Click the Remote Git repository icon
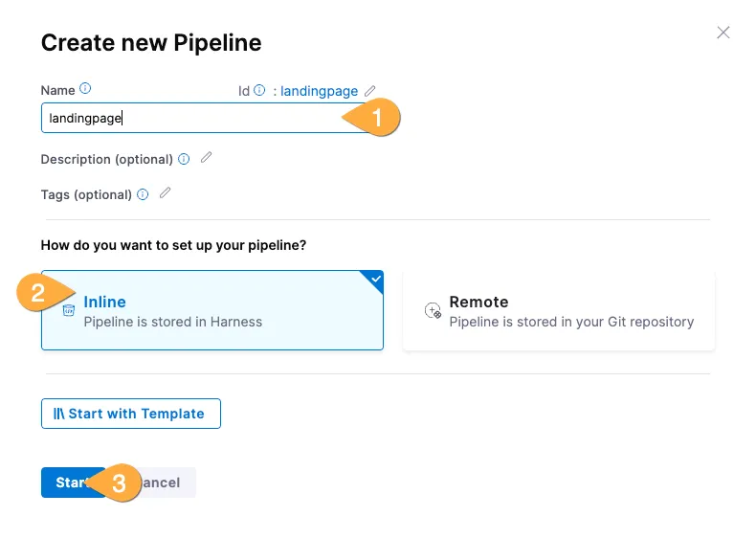Viewport: 756px width, 539px height. (x=433, y=311)
